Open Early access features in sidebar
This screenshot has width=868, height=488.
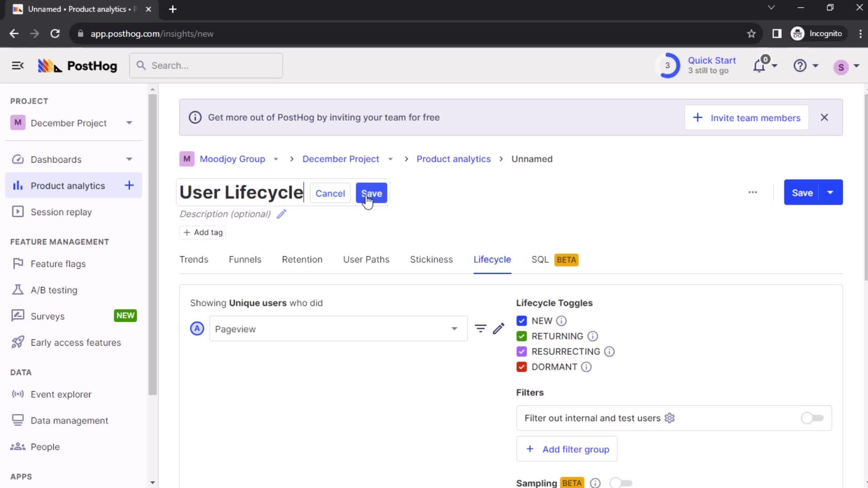[x=75, y=343]
